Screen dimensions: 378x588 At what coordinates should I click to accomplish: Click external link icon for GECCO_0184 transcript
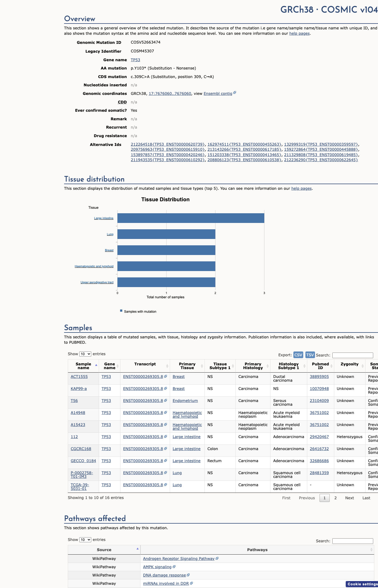pyautogui.click(x=166, y=461)
